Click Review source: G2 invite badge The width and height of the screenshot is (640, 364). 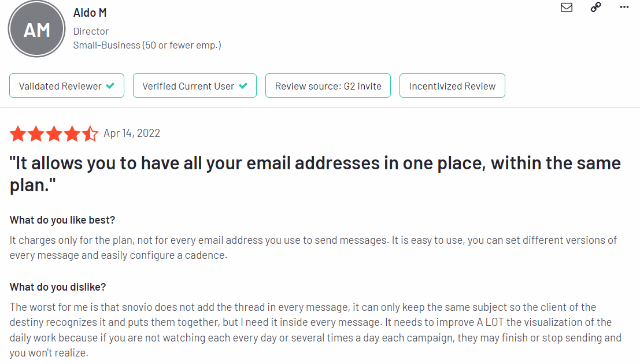[328, 86]
